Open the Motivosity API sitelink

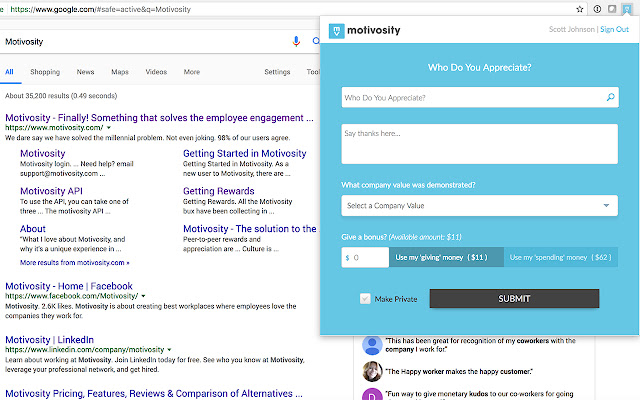click(51, 191)
